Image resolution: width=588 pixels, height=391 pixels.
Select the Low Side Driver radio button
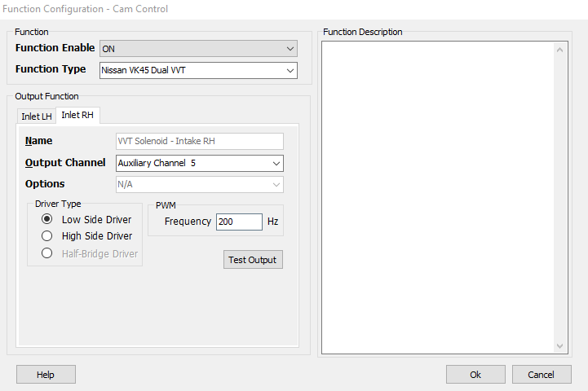[x=47, y=219]
